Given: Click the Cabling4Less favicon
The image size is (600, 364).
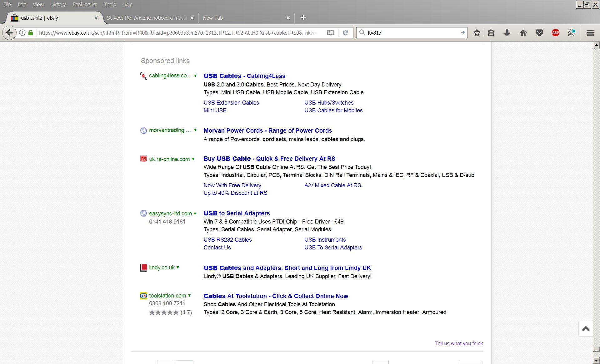Looking at the screenshot, I should (143, 76).
